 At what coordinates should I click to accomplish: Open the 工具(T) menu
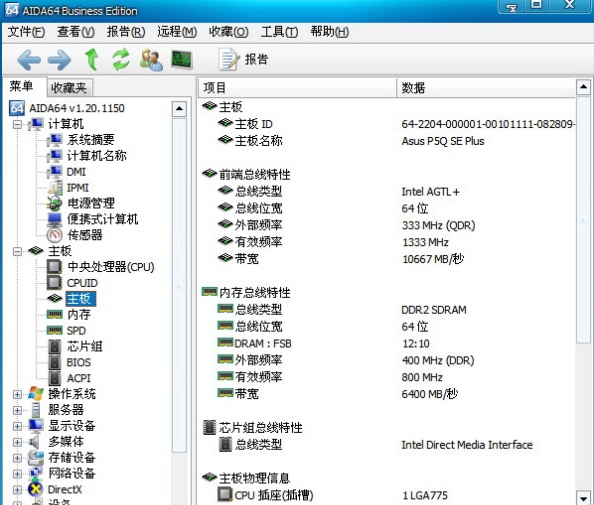pyautogui.click(x=279, y=32)
